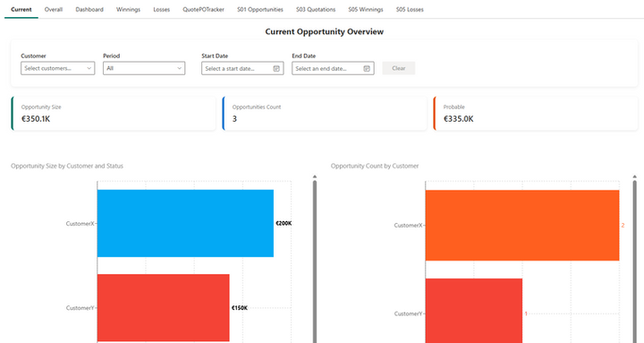The image size is (644, 343).
Task: Click the €200K data label
Action: [284, 223]
